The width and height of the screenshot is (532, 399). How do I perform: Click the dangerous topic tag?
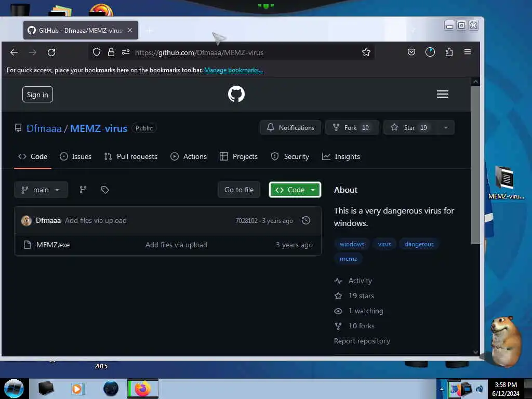pos(419,244)
